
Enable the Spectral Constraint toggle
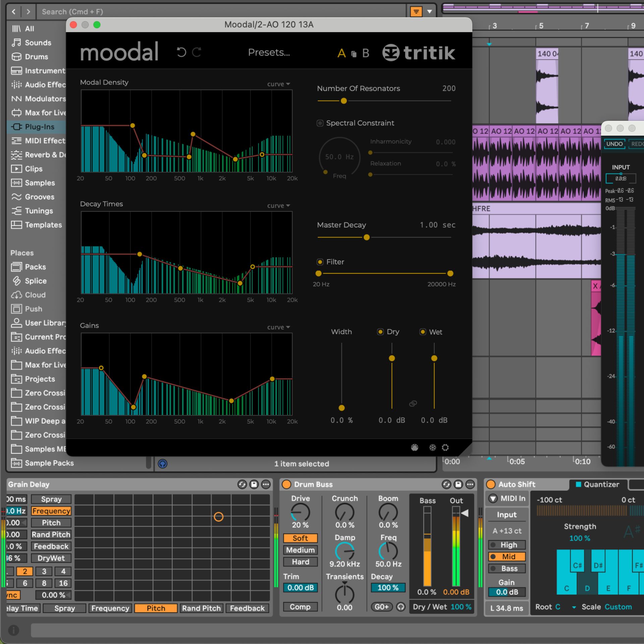click(x=320, y=123)
